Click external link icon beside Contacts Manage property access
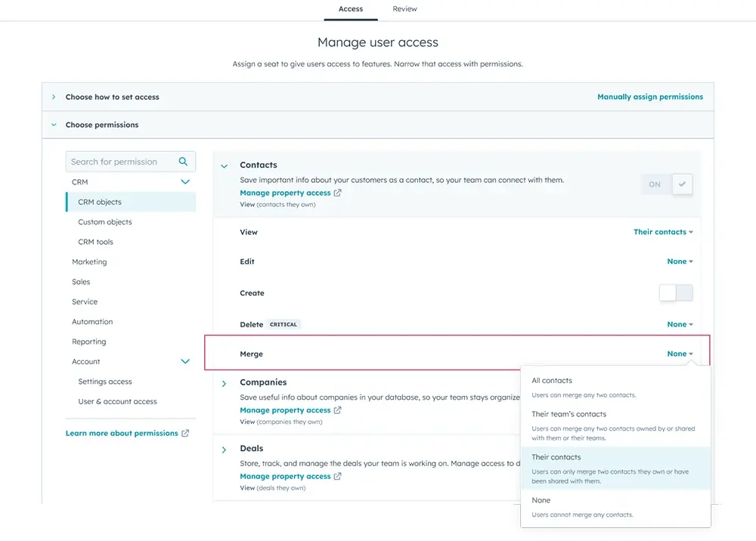The height and width of the screenshot is (541, 756). pyautogui.click(x=337, y=193)
